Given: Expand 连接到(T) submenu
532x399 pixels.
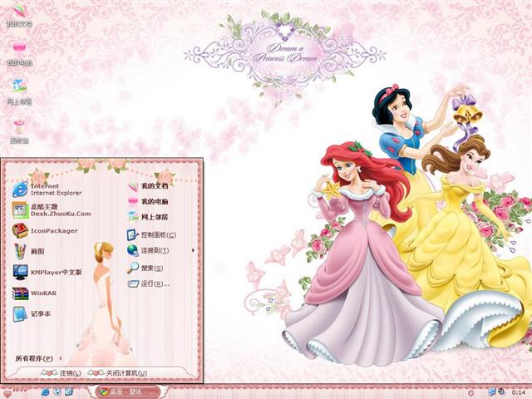Looking at the screenshot, I should point(160,250).
